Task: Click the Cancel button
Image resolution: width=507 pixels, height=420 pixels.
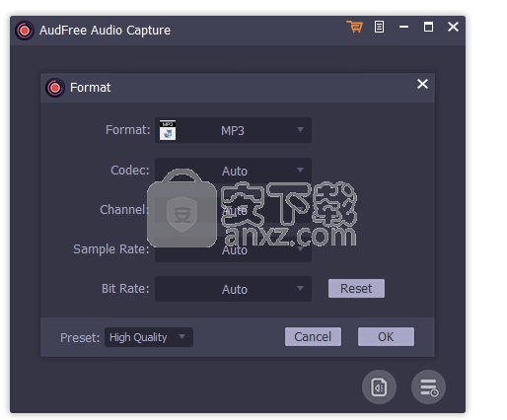Action: tap(313, 336)
